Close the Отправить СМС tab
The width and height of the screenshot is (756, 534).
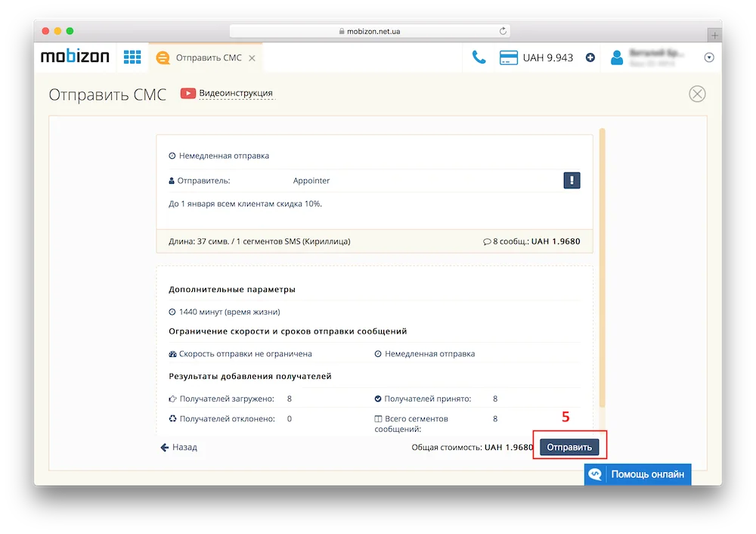coord(252,58)
